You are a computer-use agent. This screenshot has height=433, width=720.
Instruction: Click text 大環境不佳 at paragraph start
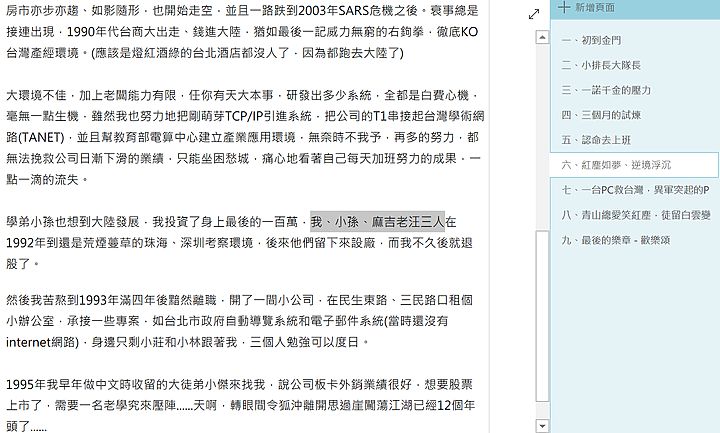click(x=36, y=95)
